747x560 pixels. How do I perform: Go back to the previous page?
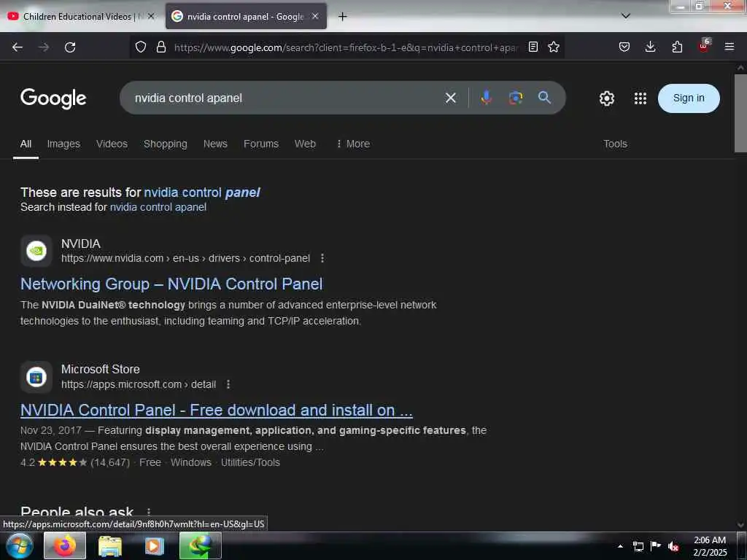18,47
